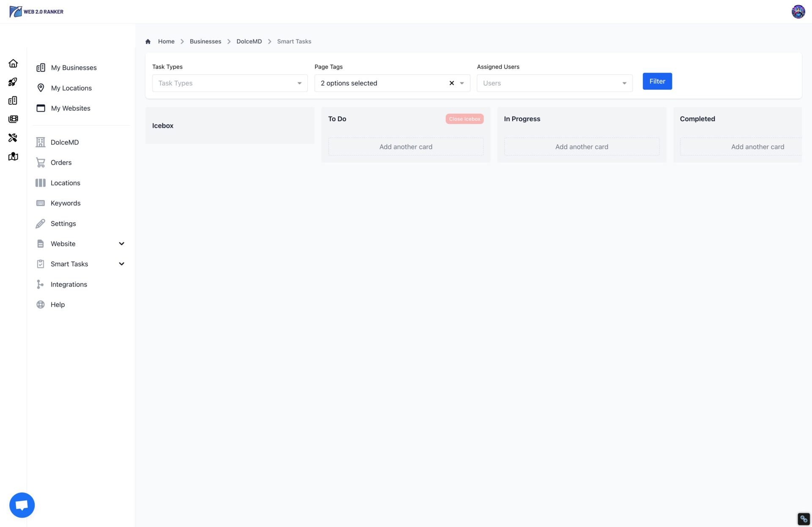Add another card in the In Progress column
Screen dimensions: 812x527
click(582, 146)
